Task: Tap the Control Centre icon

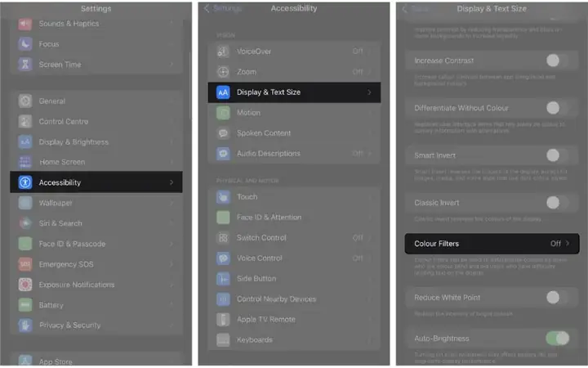Action: click(x=25, y=121)
